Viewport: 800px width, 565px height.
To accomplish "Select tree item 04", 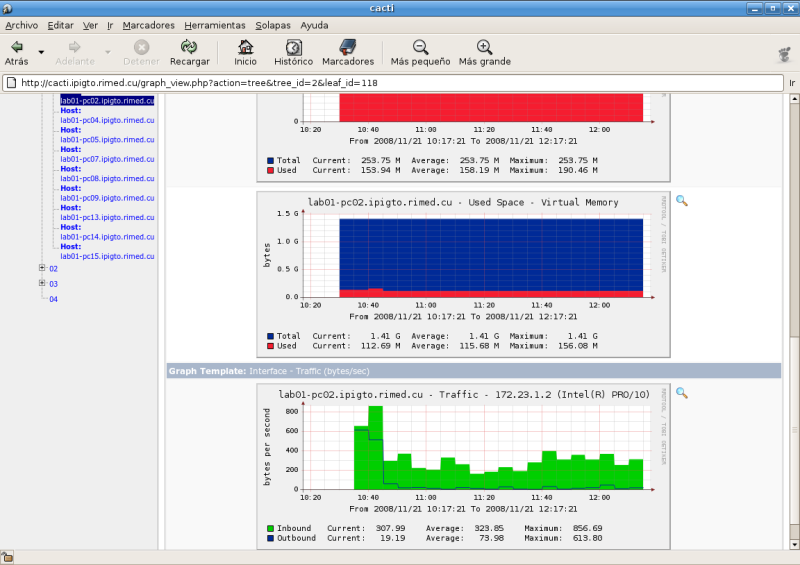I will pos(54,299).
